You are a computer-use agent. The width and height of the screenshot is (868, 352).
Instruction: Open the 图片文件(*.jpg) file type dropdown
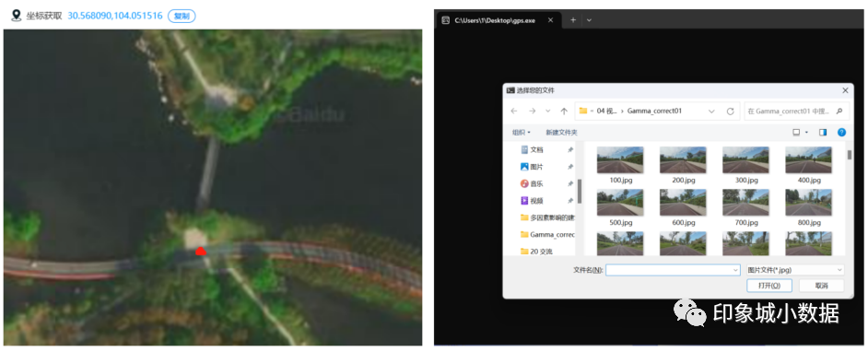(x=795, y=270)
